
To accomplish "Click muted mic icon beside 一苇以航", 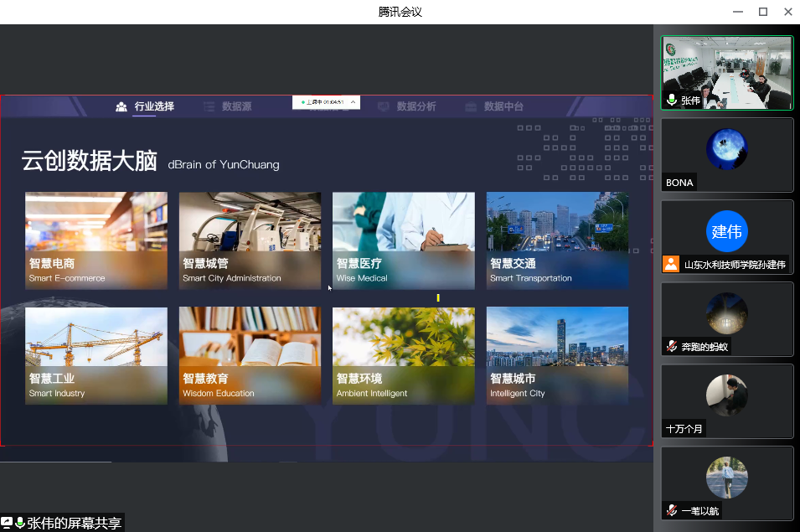I will 672,510.
